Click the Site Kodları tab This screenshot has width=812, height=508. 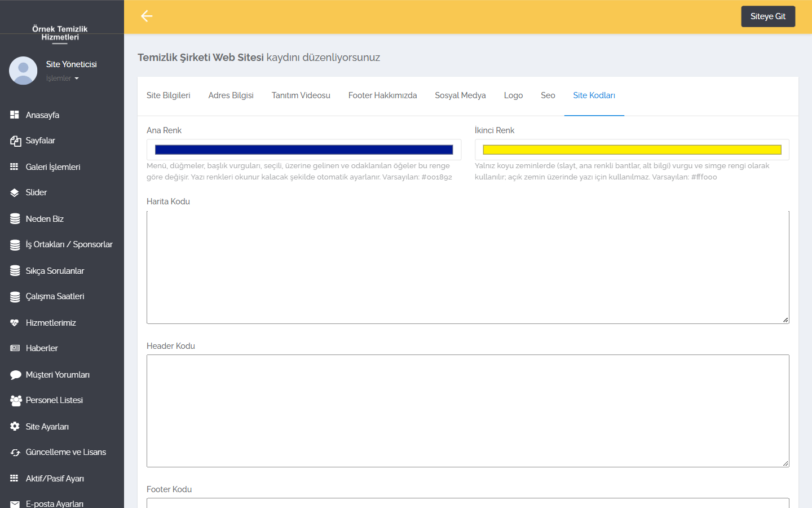pos(594,95)
